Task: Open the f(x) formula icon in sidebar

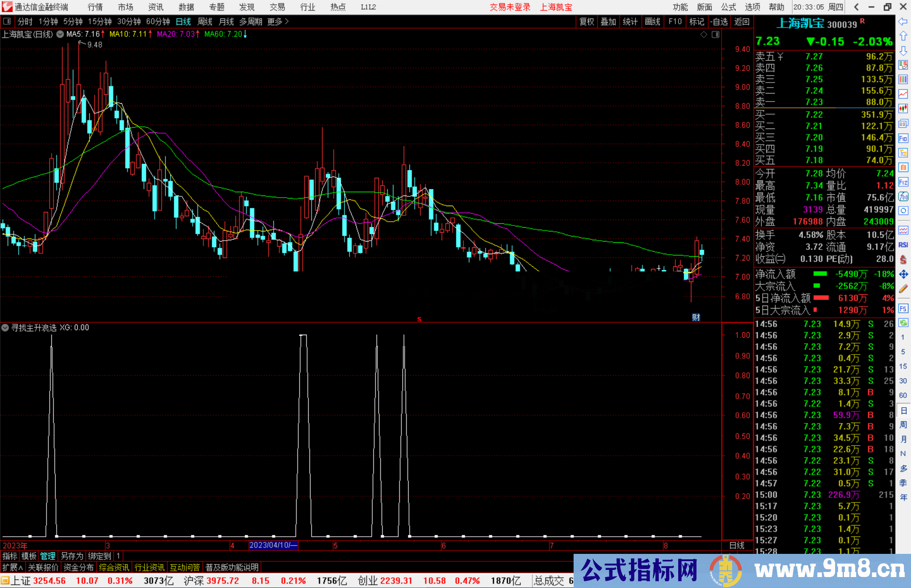Action: pos(903,196)
